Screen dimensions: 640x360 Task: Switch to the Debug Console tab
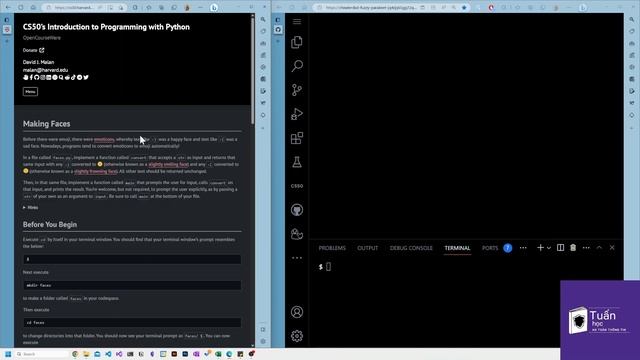pos(411,248)
